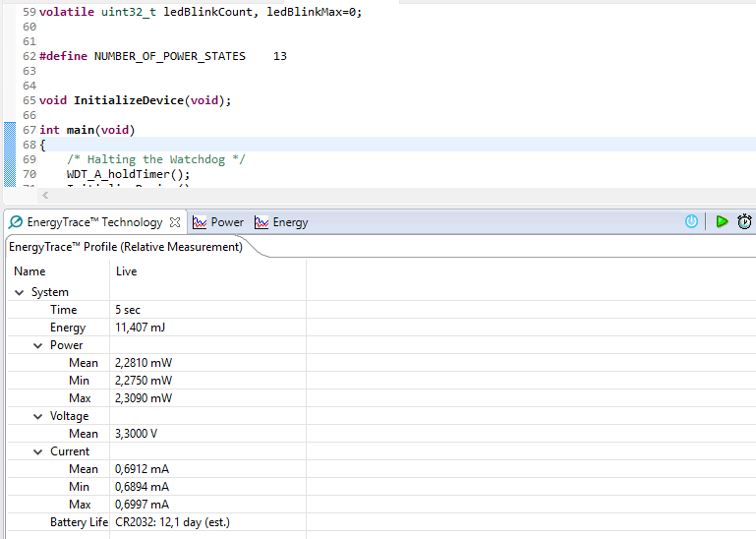756x539 pixels.
Task: Click the EnergyTrace Technology tab leaf icon
Action: [16, 222]
